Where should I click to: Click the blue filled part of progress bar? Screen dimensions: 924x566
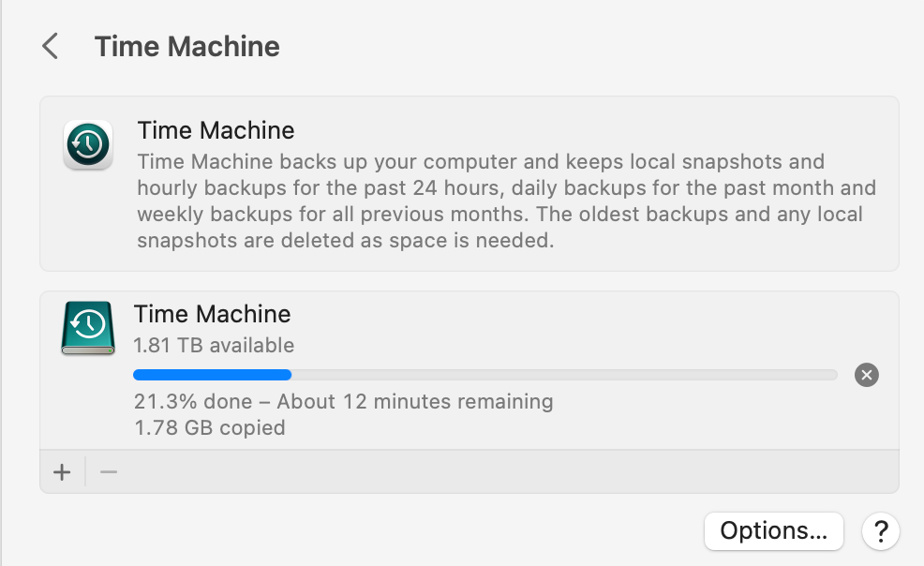(x=212, y=376)
